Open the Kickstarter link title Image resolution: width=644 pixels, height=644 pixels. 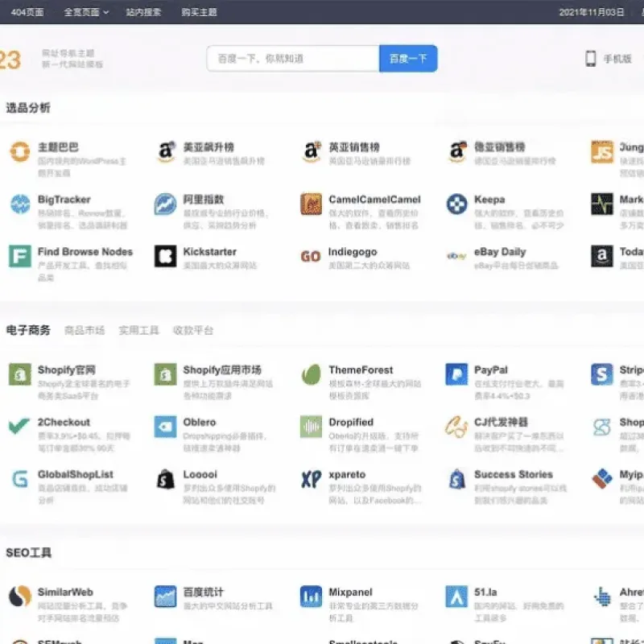point(210,252)
